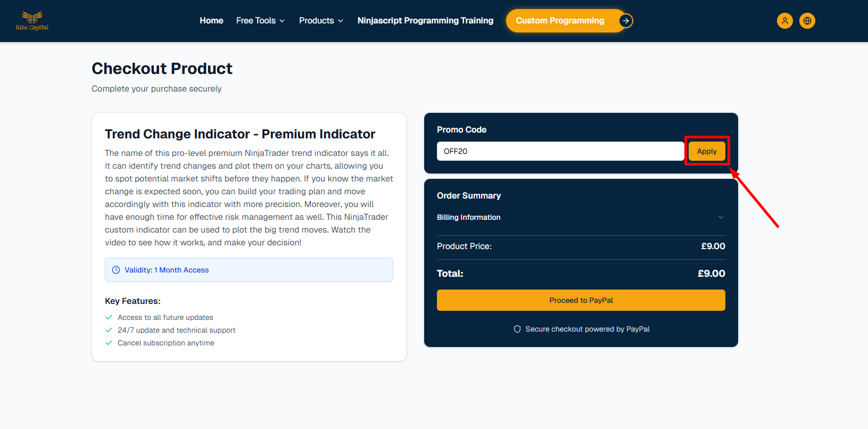Click the checkmark beside Cancel subscription anytime
Screen dimensions: 868x429
tap(109, 343)
